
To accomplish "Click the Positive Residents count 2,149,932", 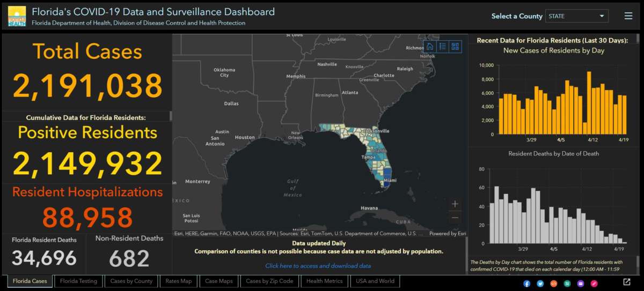I will point(87,164).
